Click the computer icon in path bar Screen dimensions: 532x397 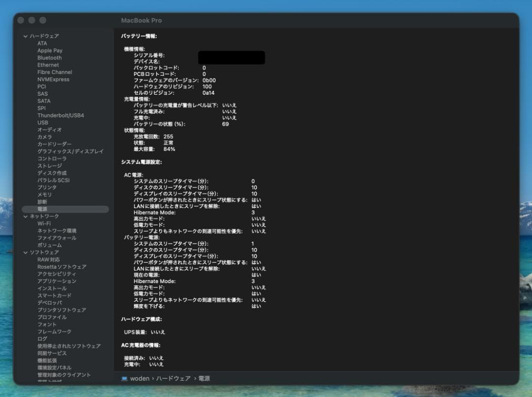click(x=125, y=378)
